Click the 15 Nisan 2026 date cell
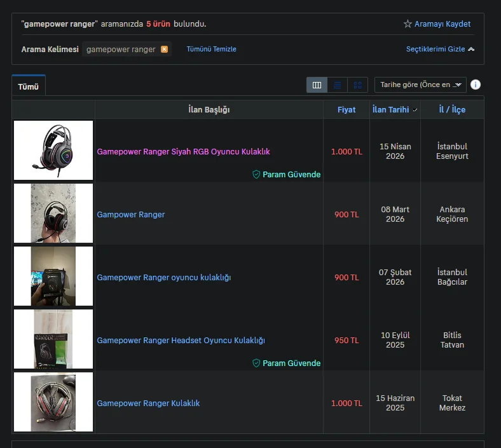501x448 pixels. pyautogui.click(x=395, y=151)
